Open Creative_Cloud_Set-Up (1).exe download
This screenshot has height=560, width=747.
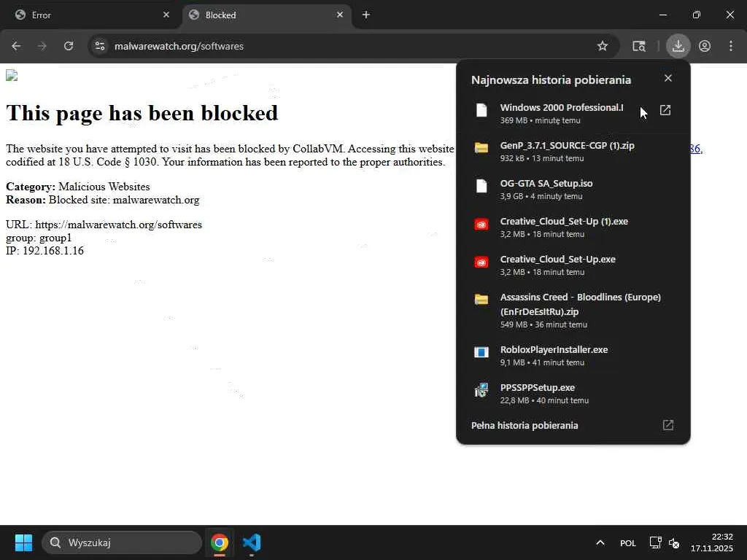coord(573,227)
